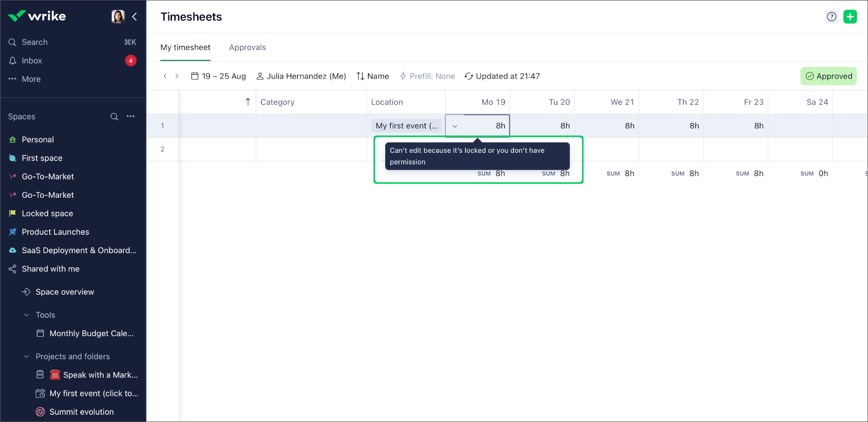Go to previous week with left arrow
This screenshot has width=868, height=422.
coord(165,76)
